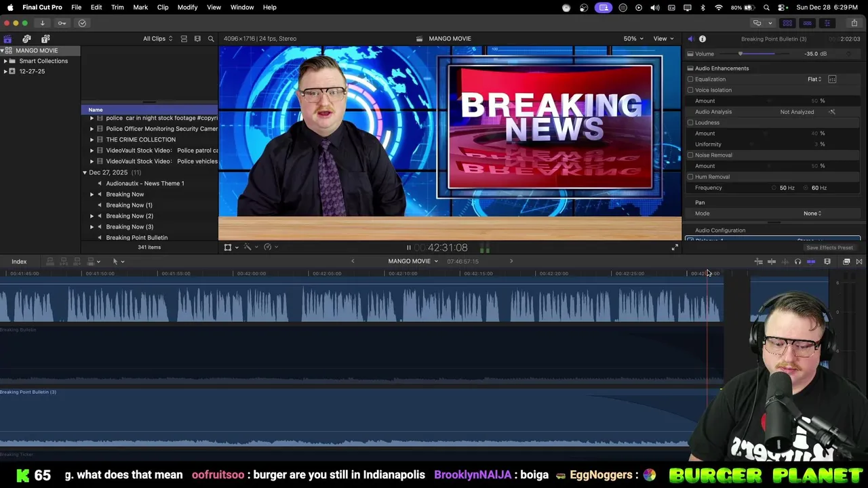
Task: Toggle the browser filmstrip view icon
Action: pyautogui.click(x=197, y=39)
